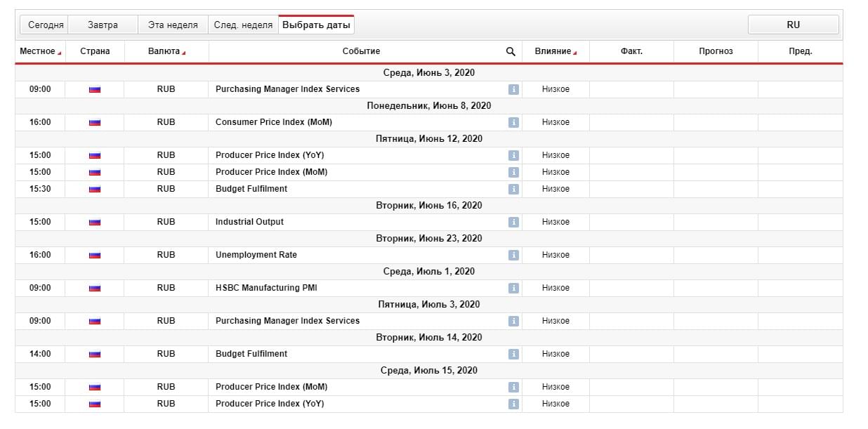Viewport: 868px width, 429px height.
Task: Switch to the Сегодня tab
Action: (46, 25)
